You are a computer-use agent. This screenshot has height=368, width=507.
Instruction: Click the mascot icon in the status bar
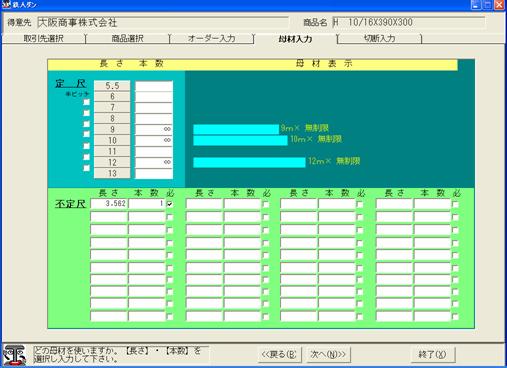point(14,355)
